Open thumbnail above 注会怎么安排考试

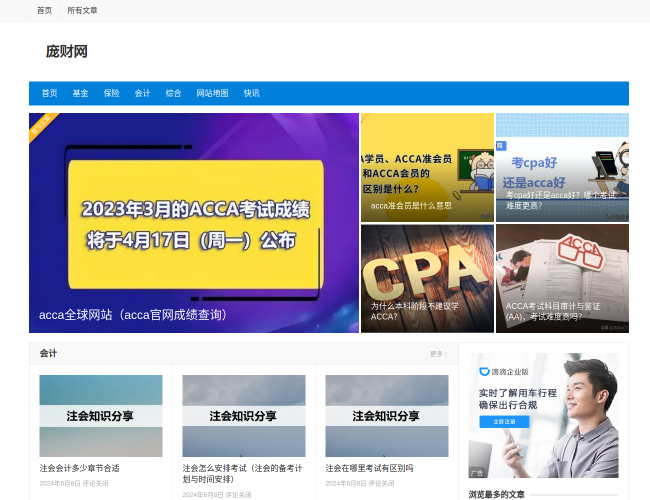(x=244, y=416)
